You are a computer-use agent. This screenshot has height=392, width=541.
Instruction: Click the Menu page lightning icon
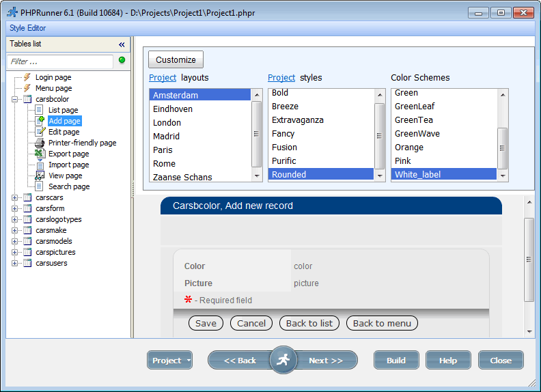click(27, 88)
